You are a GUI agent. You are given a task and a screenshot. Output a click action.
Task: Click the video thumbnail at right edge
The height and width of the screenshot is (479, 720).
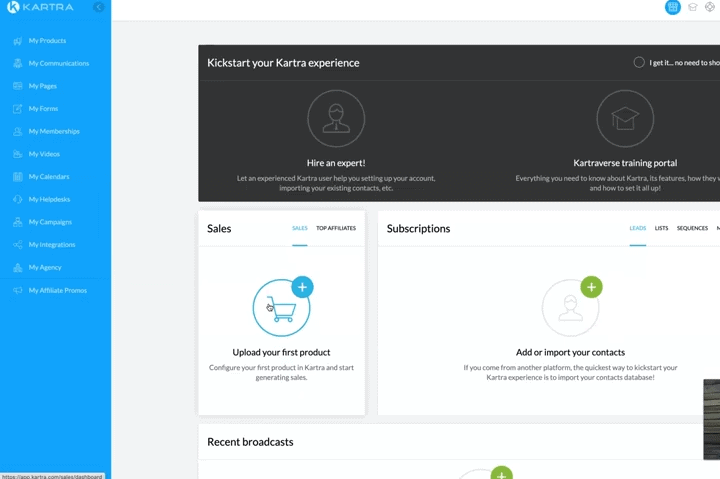(x=712, y=419)
